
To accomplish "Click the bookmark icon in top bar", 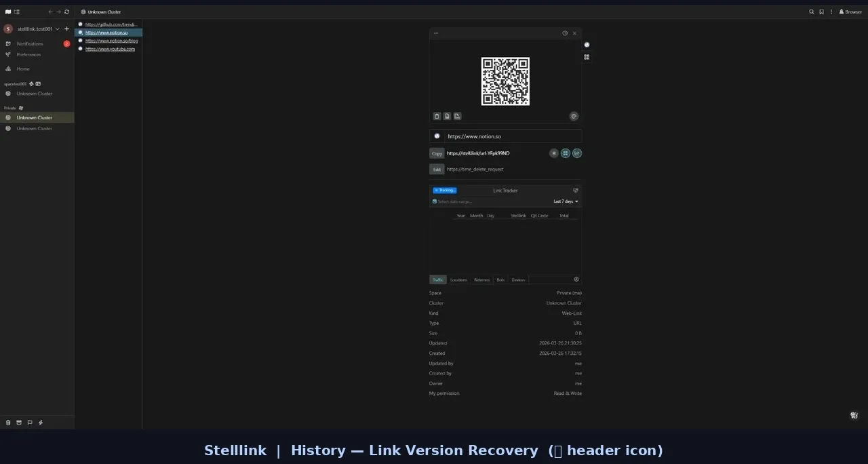I will pos(821,12).
